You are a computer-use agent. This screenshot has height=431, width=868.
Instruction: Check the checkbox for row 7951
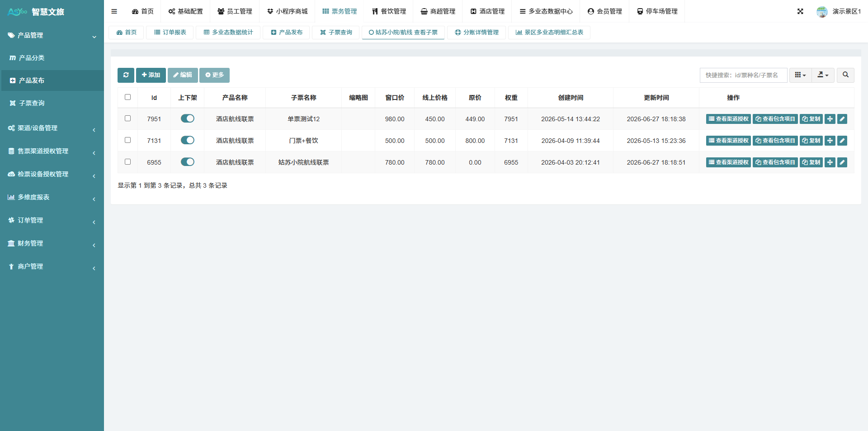click(x=127, y=118)
